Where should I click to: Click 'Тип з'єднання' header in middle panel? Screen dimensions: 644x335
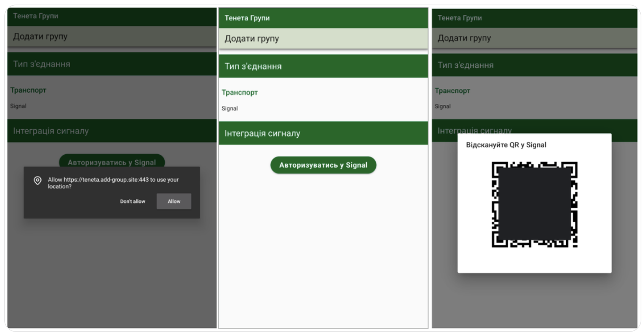tap(323, 66)
